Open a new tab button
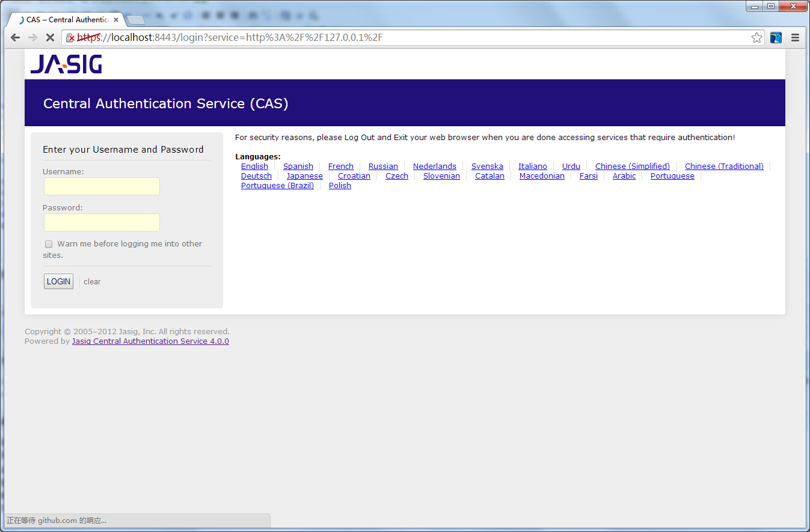 click(x=136, y=20)
